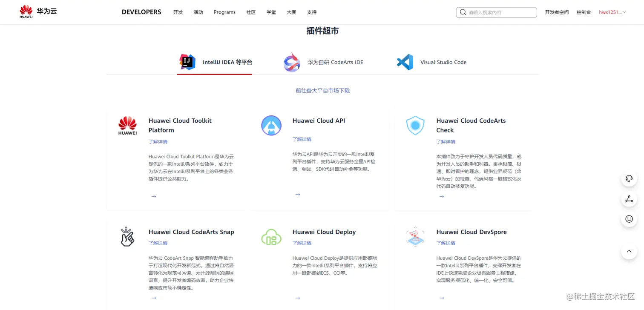
Task: Click Huawei Cloud DevSpore title
Action: click(471, 232)
